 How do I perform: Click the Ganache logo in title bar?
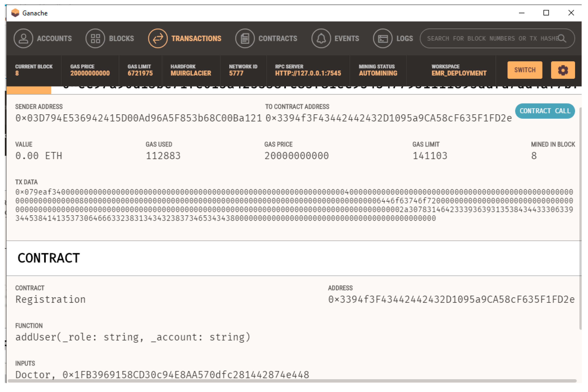point(15,13)
